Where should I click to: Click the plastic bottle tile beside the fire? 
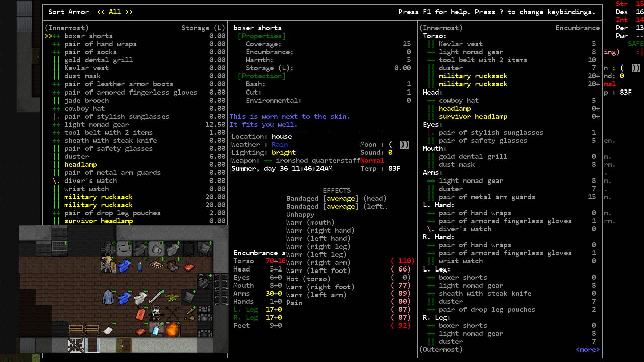[x=156, y=331]
